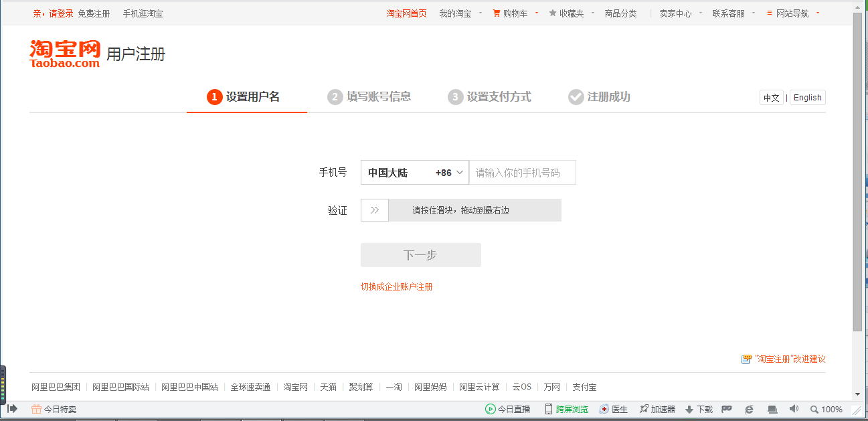Viewport: 868px width, 421px height.
Task: Select step 3 设置支付方式 tab
Action: (x=490, y=97)
